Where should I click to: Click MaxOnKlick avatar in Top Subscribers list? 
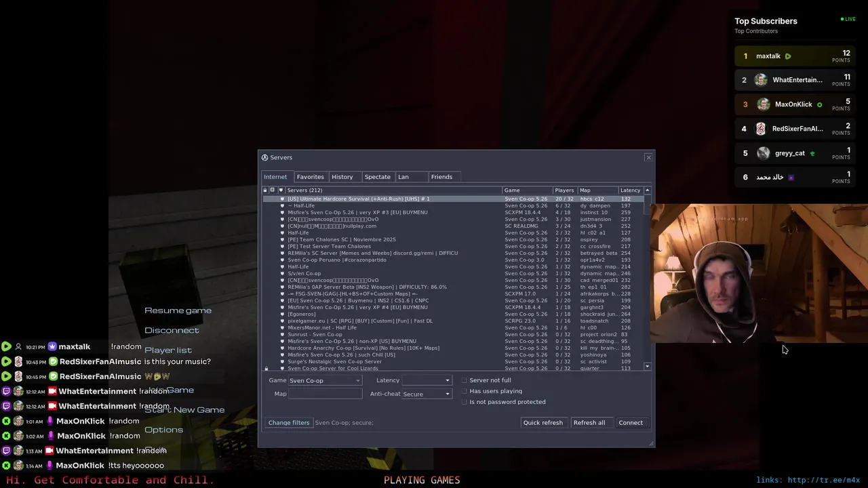(764, 104)
